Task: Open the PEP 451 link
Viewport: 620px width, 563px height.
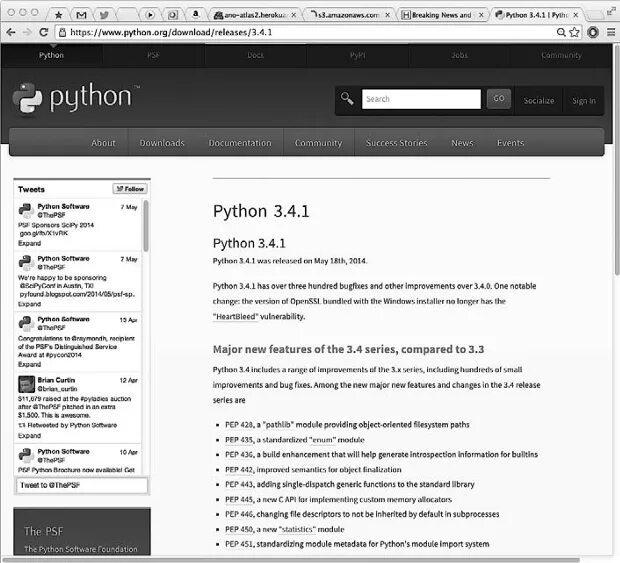Action: [x=239, y=544]
